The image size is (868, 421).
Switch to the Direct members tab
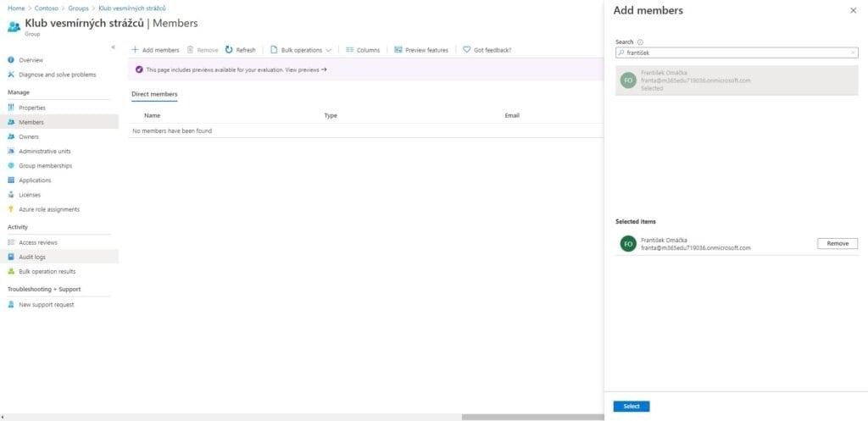[154, 94]
